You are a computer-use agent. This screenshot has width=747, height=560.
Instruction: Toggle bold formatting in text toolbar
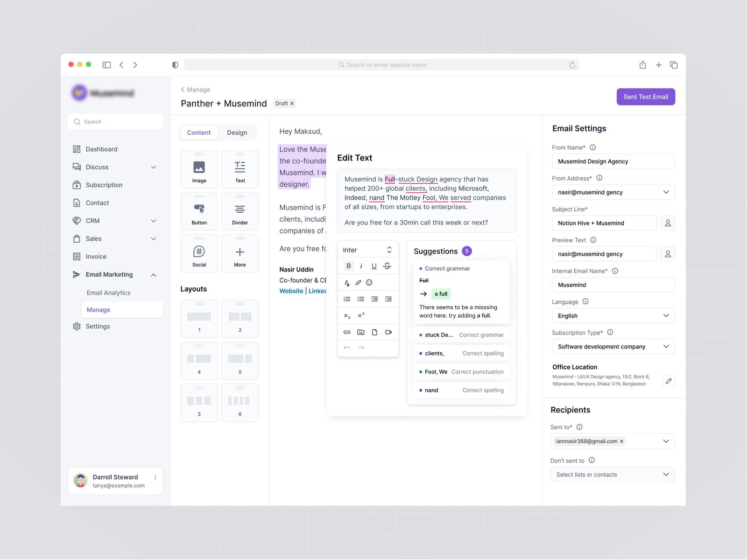349,266
